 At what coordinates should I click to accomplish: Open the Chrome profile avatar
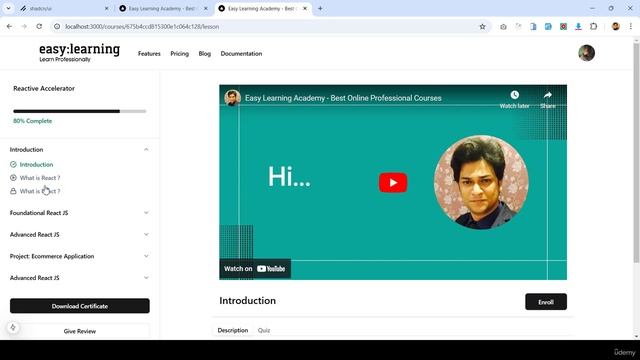coord(616,27)
